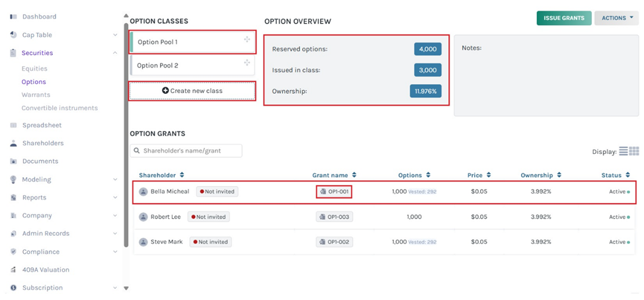Click the Admin Records icon
This screenshot has height=300, width=644.
click(x=13, y=233)
